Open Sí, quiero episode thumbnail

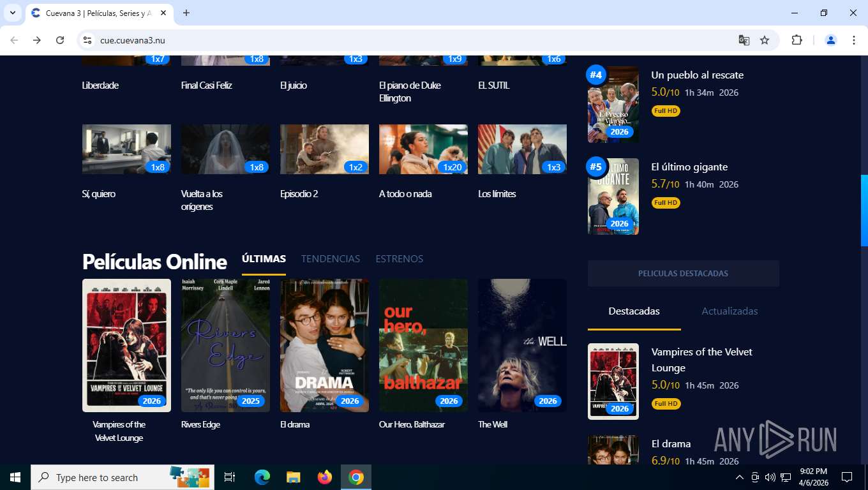click(x=126, y=149)
